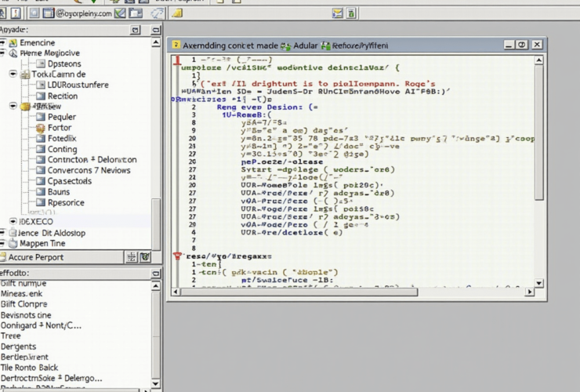
Task: Click the window icon left of @oyorpleiny.com
Action: click(48, 13)
